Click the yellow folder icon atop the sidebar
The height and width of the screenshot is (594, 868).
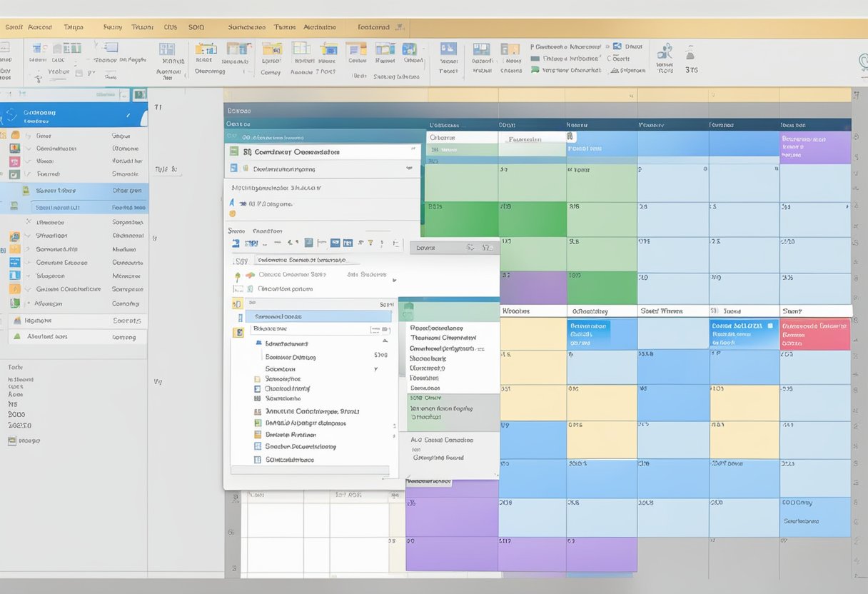point(16,136)
